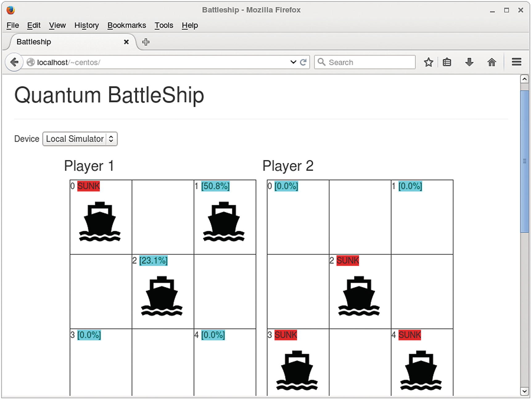The image size is (532, 400).
Task: Click Player 2 sunk ship in cell 4
Action: [421, 370]
